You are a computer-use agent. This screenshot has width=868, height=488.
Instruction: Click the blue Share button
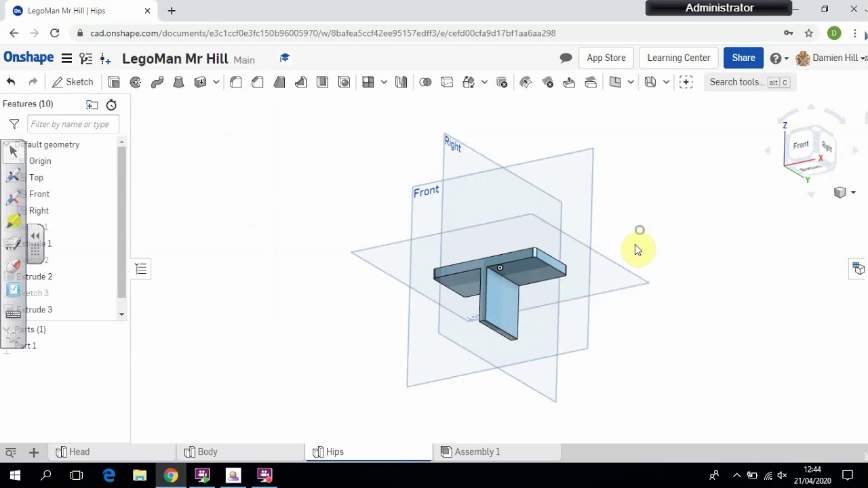click(743, 58)
